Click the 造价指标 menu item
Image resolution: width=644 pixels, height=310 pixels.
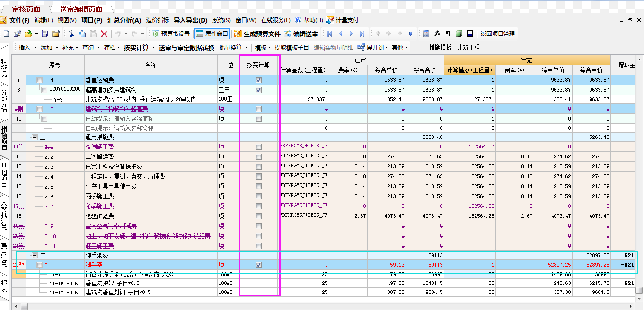pyautogui.click(x=158, y=20)
